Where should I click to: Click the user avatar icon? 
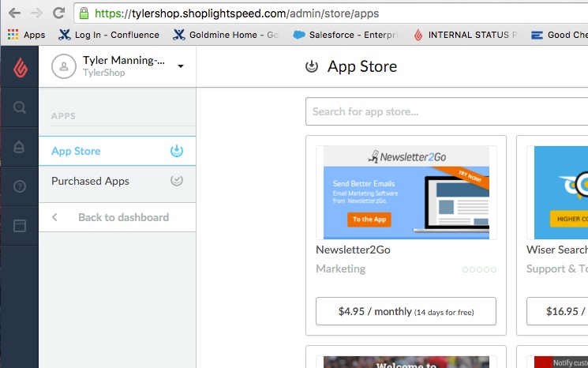pyautogui.click(x=64, y=66)
